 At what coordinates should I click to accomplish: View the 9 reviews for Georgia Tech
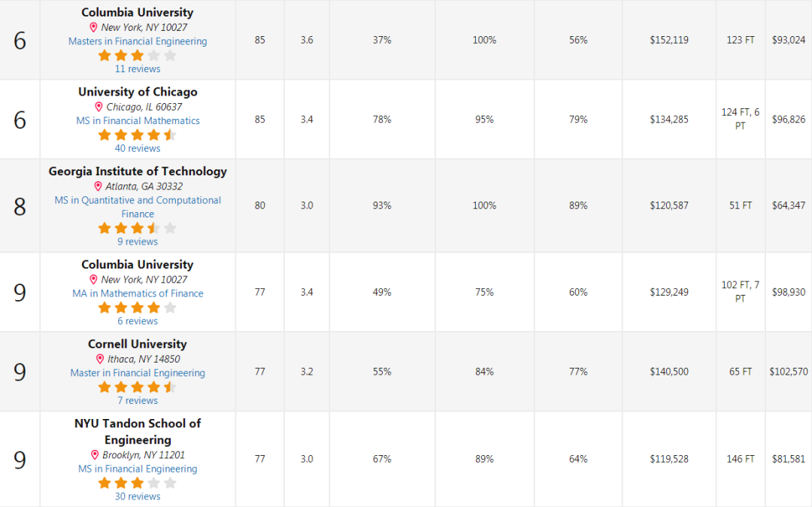point(138,242)
